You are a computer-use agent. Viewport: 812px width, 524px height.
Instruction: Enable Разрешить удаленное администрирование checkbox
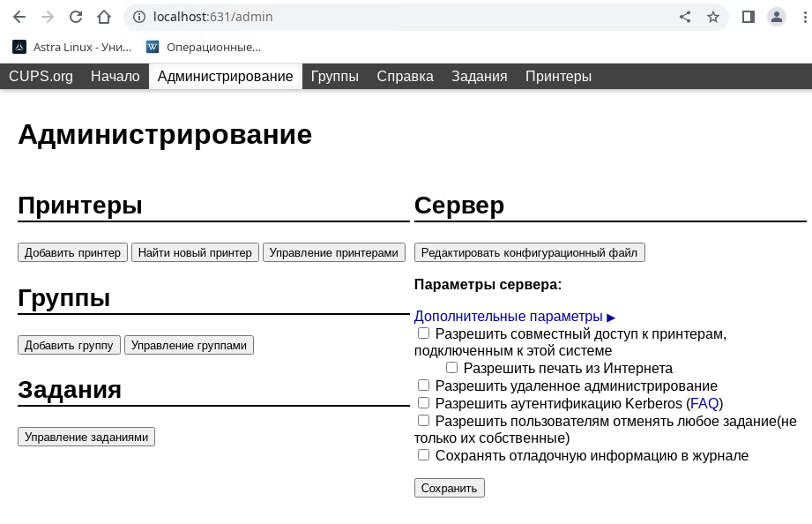[423, 386]
